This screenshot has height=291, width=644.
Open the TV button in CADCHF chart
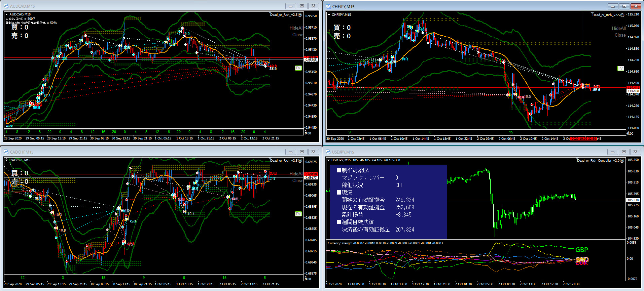[298, 214]
